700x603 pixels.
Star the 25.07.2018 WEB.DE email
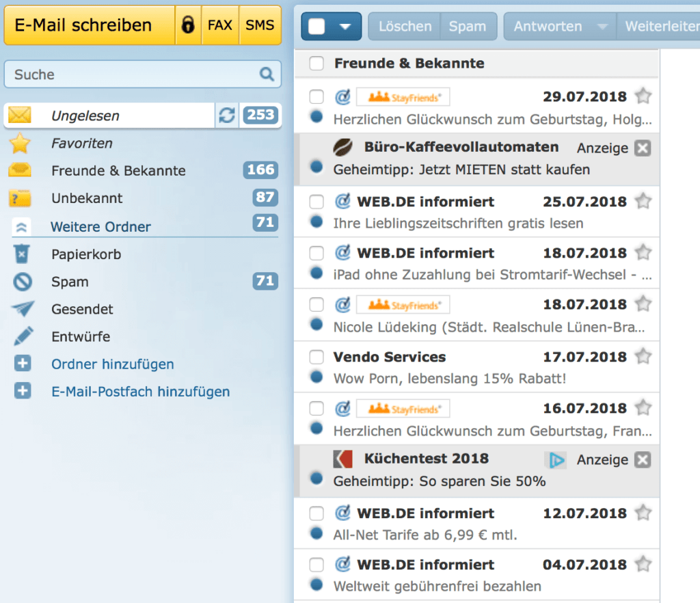tap(643, 201)
